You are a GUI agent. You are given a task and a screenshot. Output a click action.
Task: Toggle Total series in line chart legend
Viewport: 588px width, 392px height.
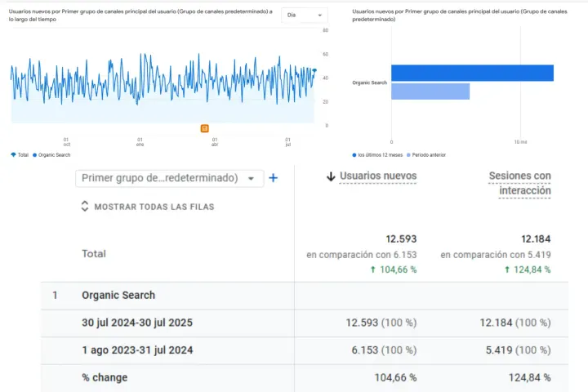click(20, 155)
